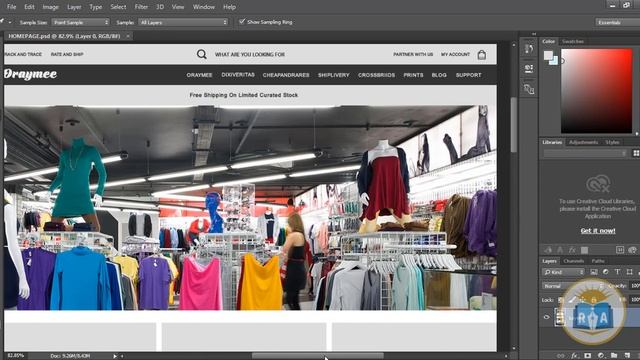The width and height of the screenshot is (640, 360).
Task: Switch to the Paths tab
Action: click(598, 261)
